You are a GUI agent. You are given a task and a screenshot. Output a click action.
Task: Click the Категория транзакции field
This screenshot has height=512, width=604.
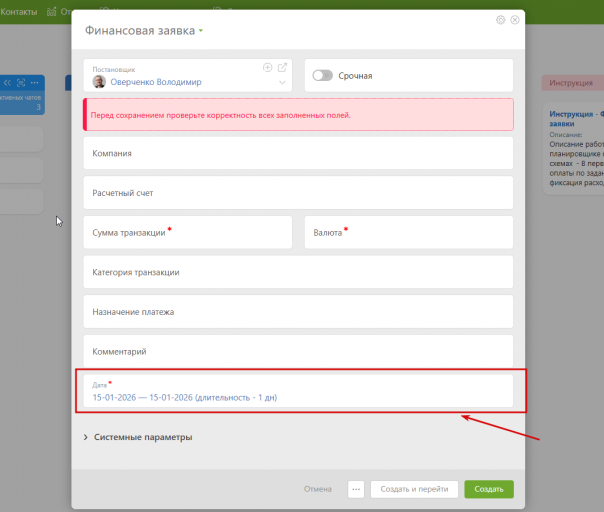click(x=298, y=272)
